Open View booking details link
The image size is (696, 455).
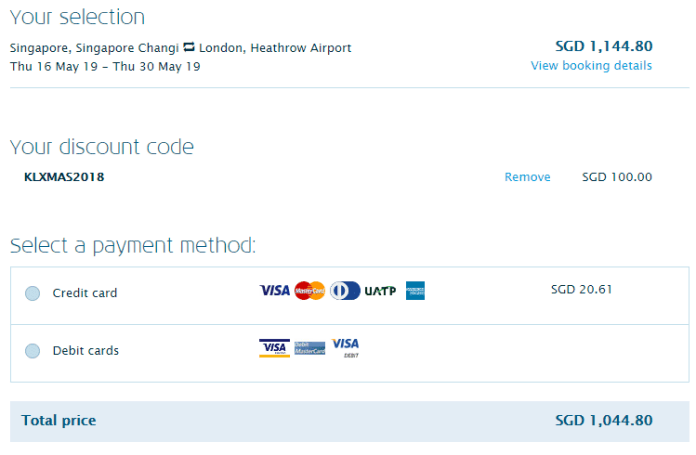click(x=591, y=66)
